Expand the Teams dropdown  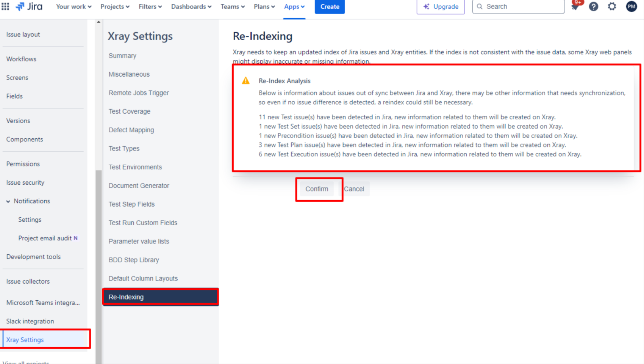click(x=233, y=6)
